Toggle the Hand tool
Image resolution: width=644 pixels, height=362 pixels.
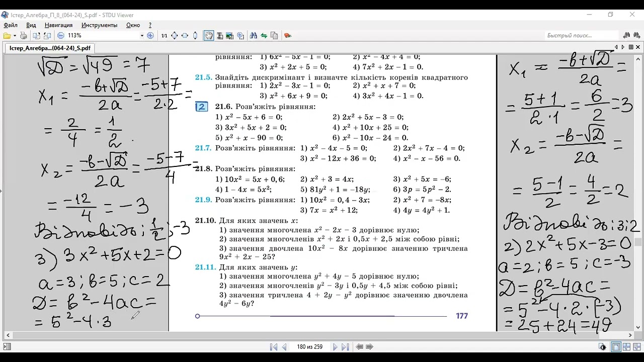point(208,36)
